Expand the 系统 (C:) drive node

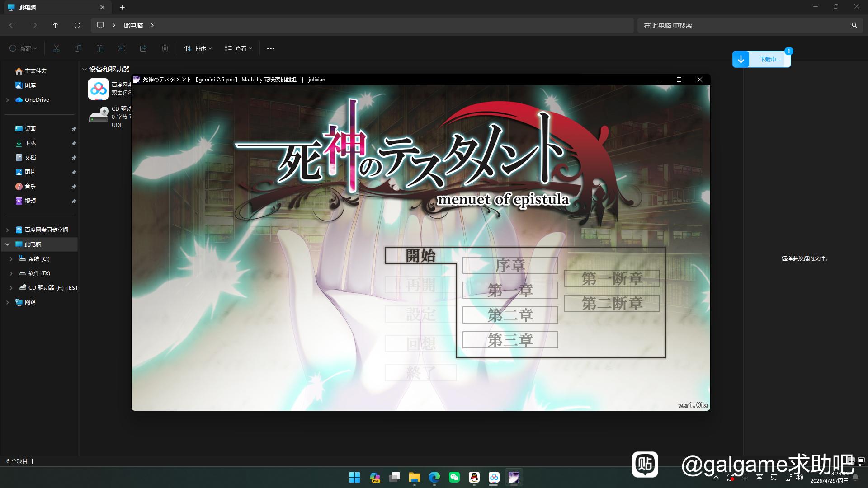(11, 259)
